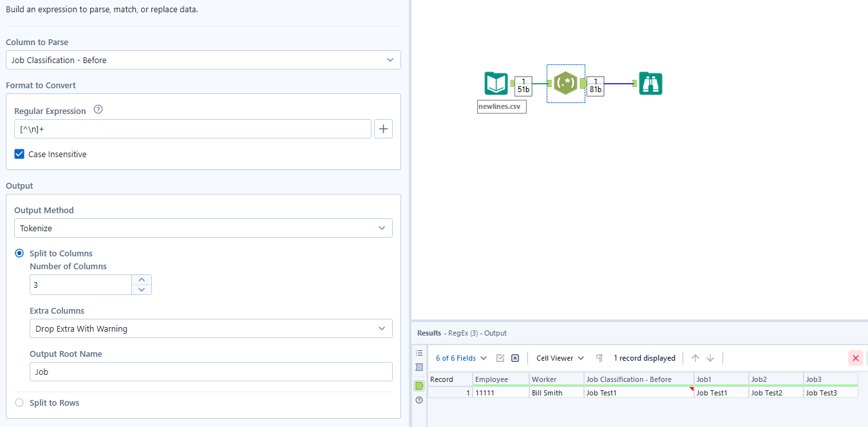Select the RegEx tool in the workflow
868x427 pixels.
pos(565,84)
